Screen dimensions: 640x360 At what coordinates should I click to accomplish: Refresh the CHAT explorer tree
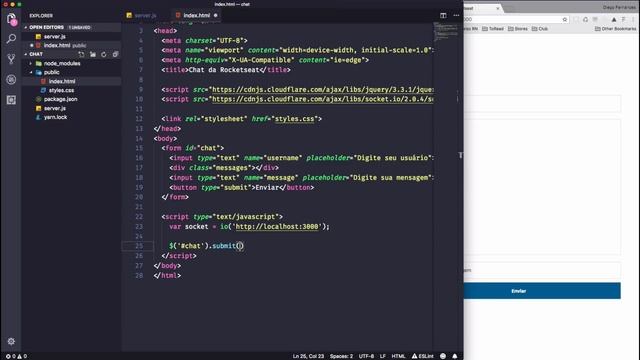pos(104,54)
